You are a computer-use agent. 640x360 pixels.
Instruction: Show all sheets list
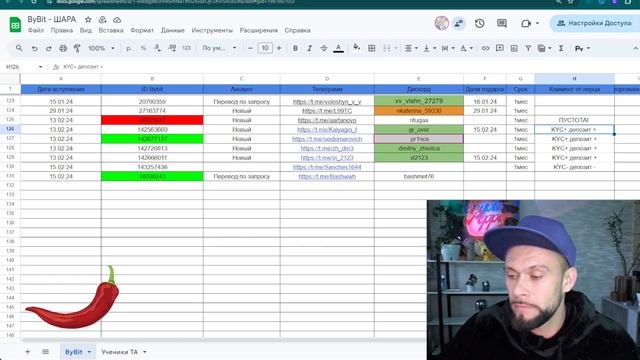[45, 351]
